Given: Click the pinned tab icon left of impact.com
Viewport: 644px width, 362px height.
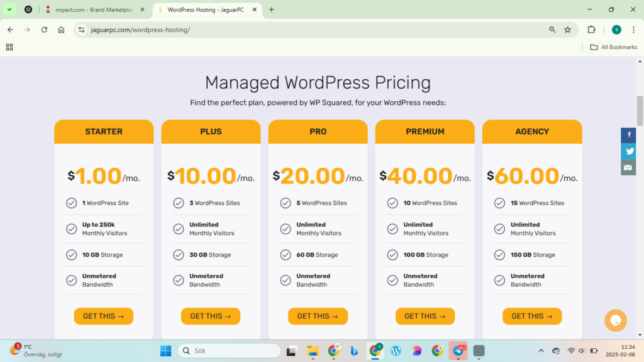Looking at the screenshot, I should click(28, 9).
